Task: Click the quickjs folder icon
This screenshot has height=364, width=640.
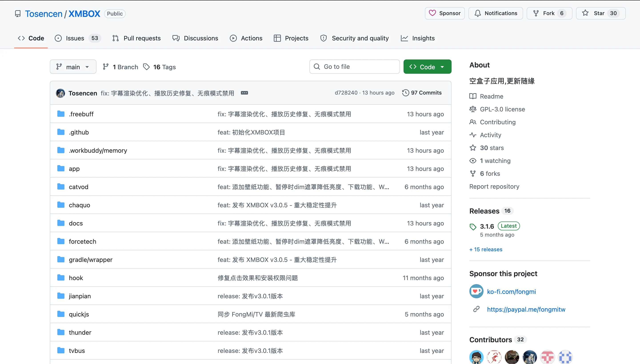Action: [61, 314]
